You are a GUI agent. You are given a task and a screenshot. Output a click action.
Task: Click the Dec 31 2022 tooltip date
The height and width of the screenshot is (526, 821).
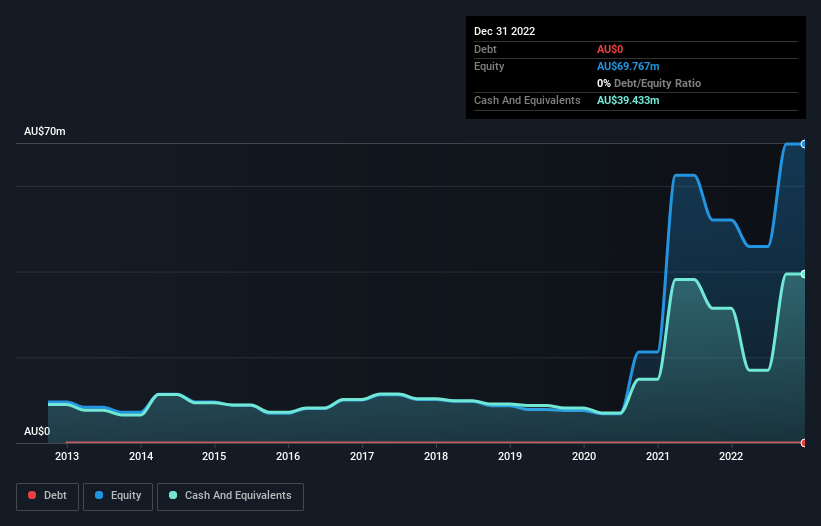[x=504, y=31]
